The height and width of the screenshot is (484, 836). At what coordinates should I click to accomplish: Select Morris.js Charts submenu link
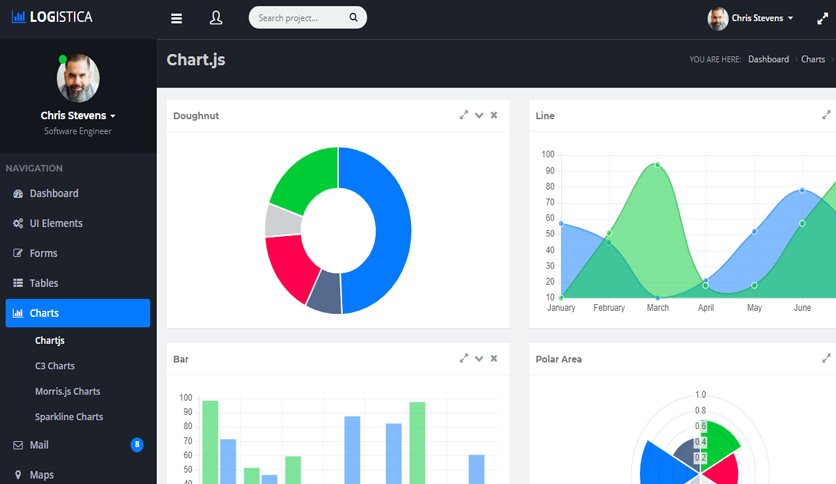tap(68, 391)
